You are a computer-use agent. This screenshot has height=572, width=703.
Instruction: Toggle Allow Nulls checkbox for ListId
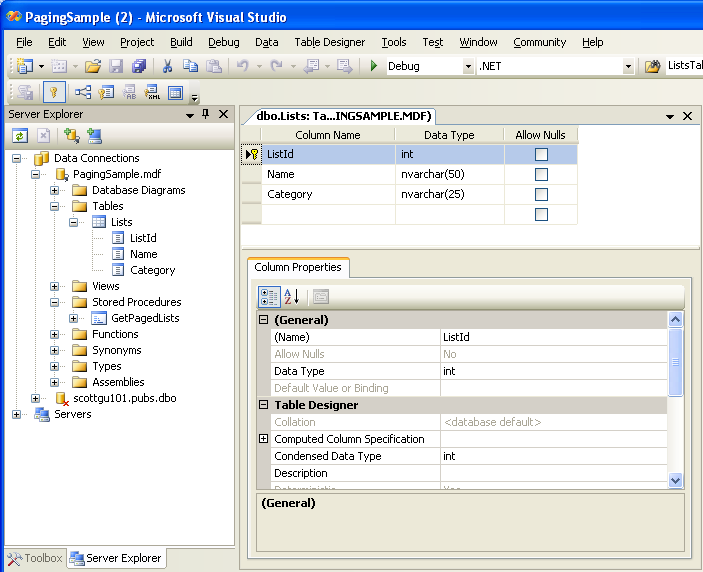pos(541,155)
